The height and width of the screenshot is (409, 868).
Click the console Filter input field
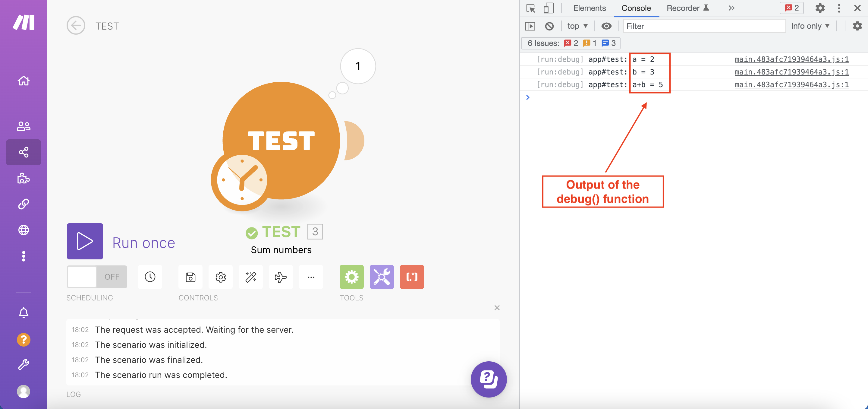[704, 26]
